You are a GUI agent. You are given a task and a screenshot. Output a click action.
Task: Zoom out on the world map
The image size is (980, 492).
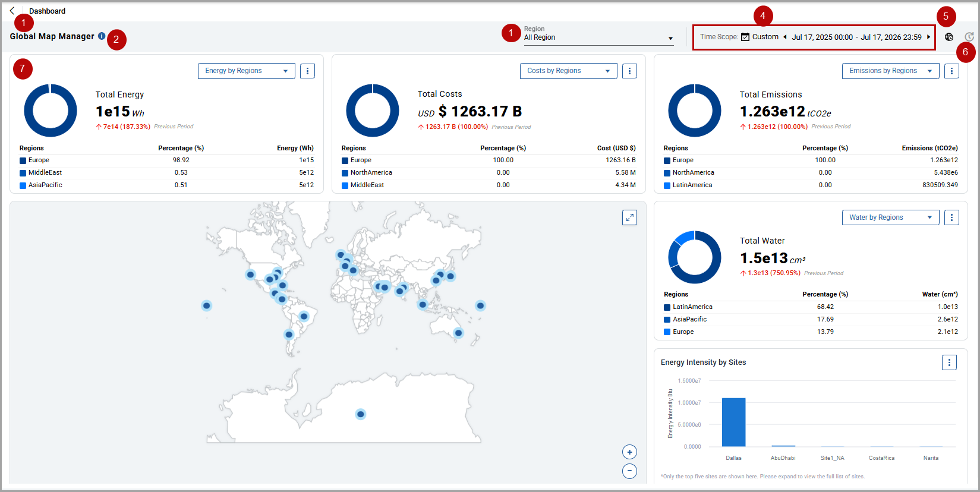pos(629,471)
